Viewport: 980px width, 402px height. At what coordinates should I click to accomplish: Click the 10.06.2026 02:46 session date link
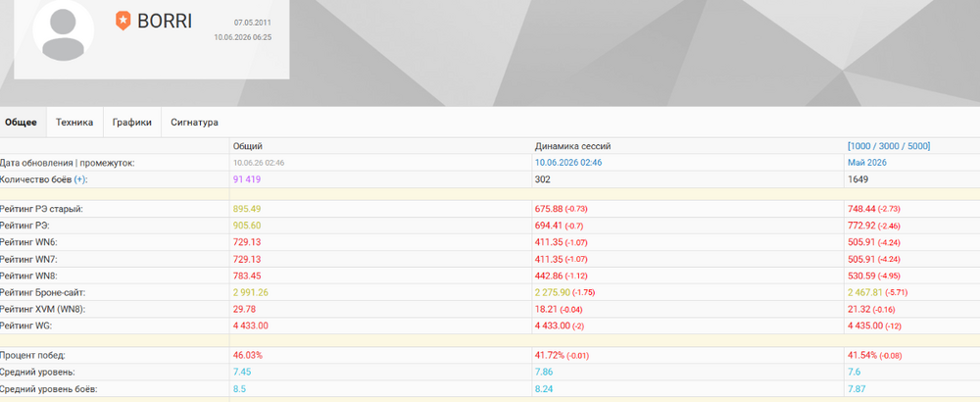point(568,163)
